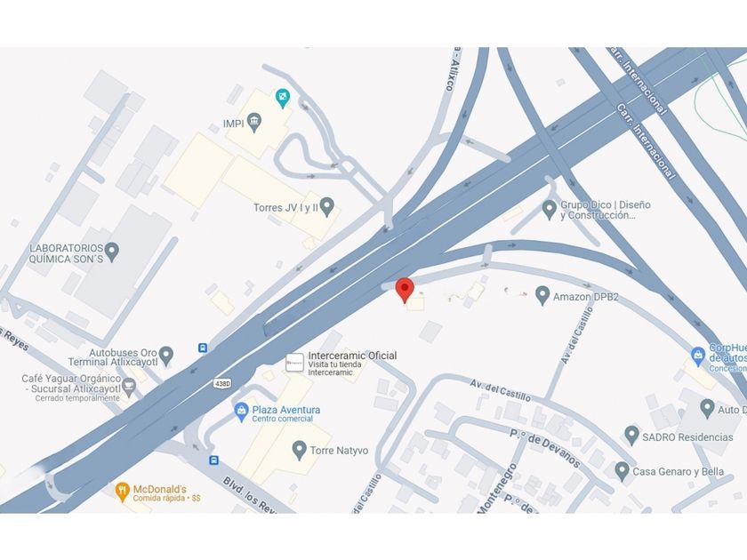The image size is (747, 560).
Task: Select the Autobuses Oro Terminal Atlixcayotl pin
Action: pyautogui.click(x=165, y=356)
